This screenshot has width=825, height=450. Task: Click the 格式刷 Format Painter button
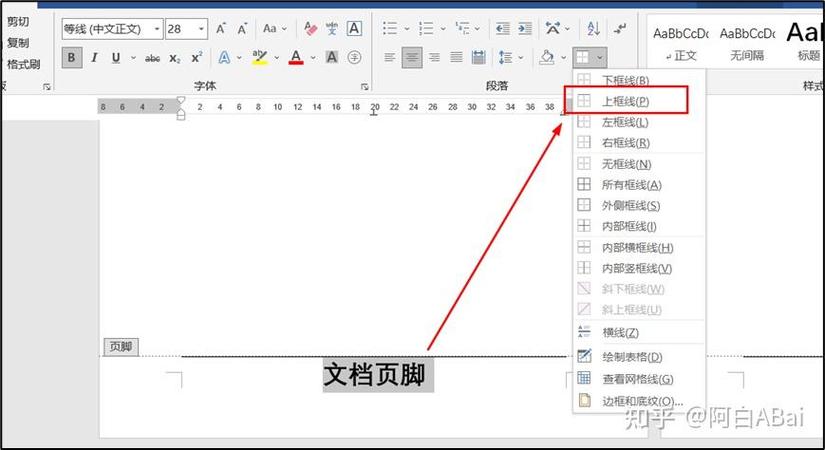pyautogui.click(x=23, y=64)
